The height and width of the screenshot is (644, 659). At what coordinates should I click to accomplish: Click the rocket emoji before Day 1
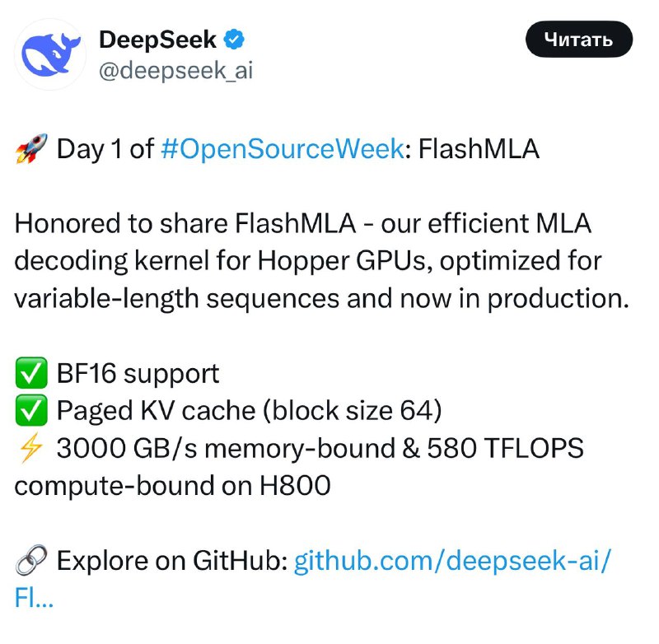coord(31,149)
